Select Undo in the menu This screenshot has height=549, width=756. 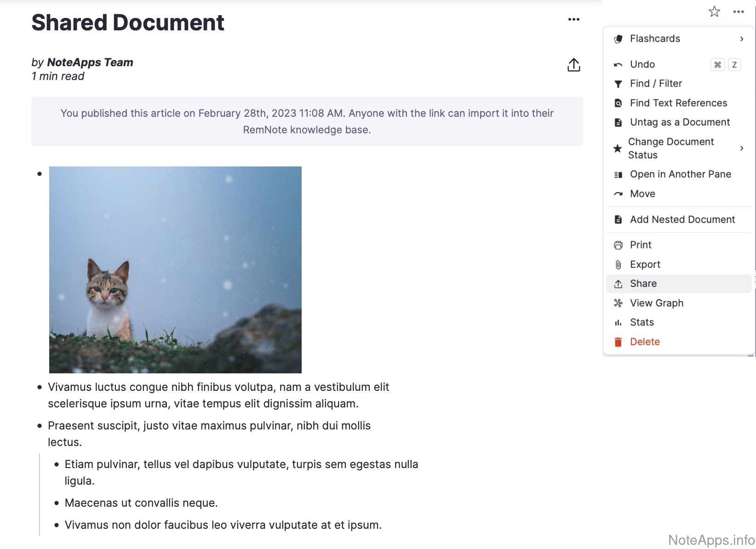(642, 64)
